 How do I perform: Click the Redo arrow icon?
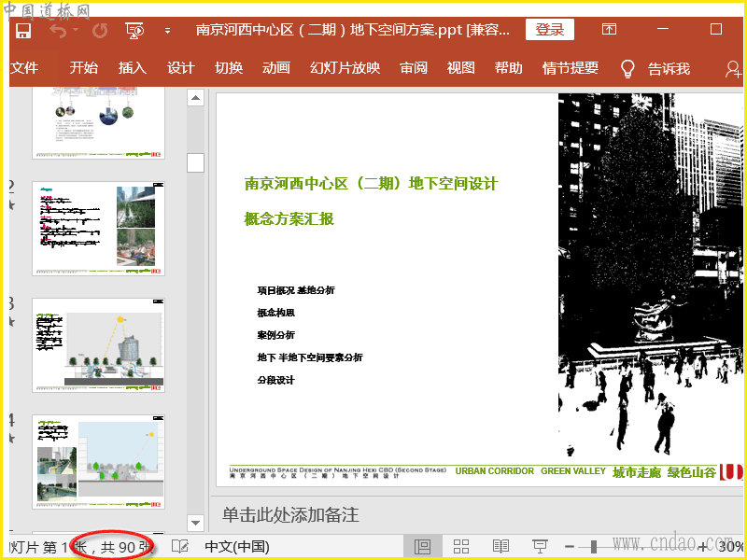100,30
